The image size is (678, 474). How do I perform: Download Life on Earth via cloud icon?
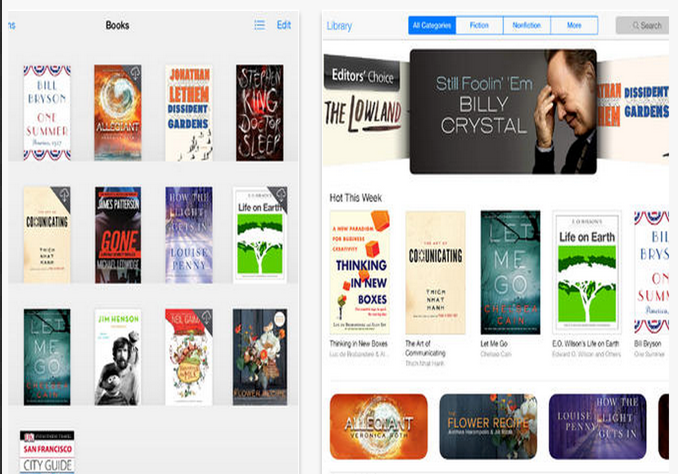(x=280, y=194)
